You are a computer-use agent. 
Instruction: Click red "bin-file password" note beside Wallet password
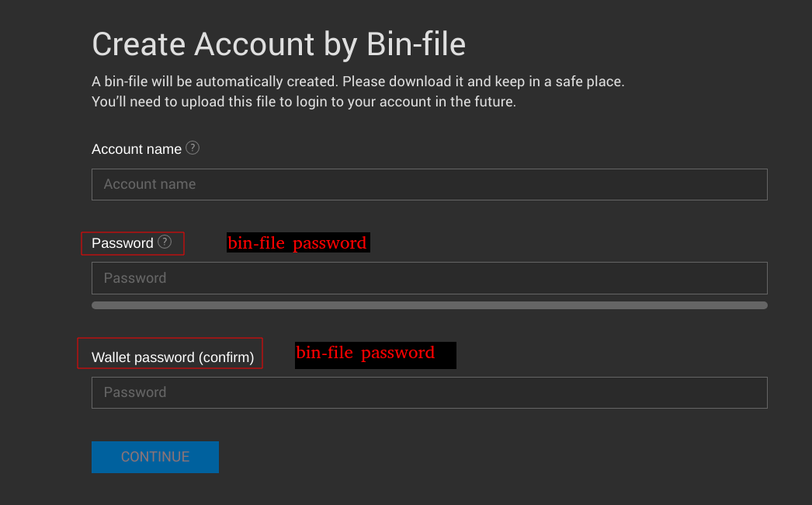(x=366, y=353)
